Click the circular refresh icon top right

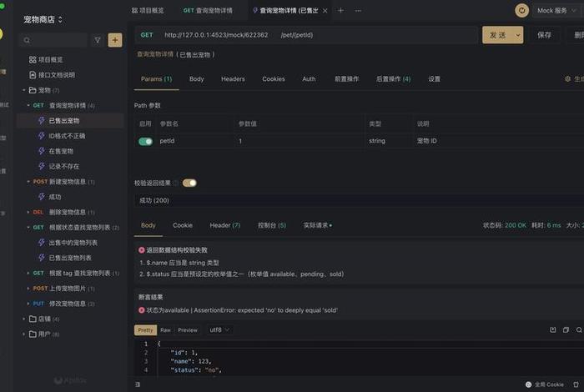pos(521,10)
